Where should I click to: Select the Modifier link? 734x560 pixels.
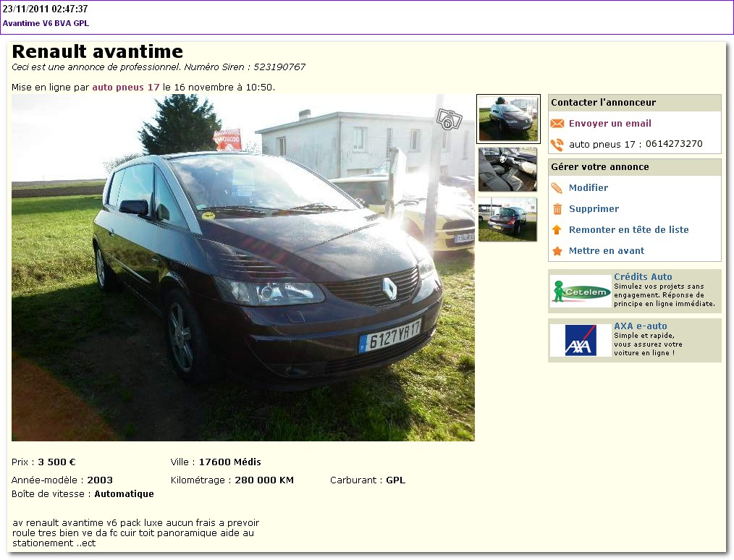(588, 188)
